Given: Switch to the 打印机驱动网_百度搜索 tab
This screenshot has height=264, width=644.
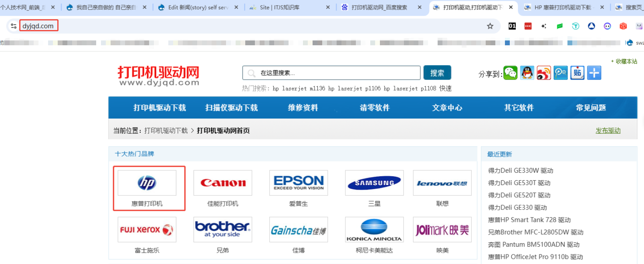Looking at the screenshot, I should point(382,7).
